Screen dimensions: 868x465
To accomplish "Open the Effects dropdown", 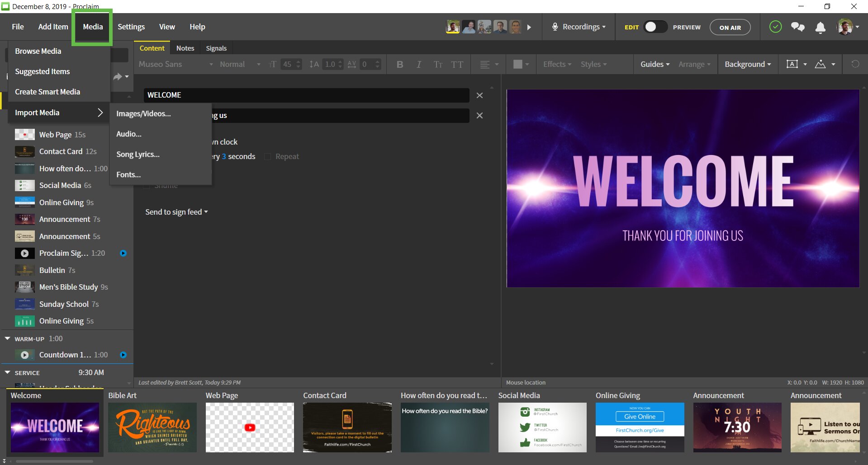I will pos(557,64).
